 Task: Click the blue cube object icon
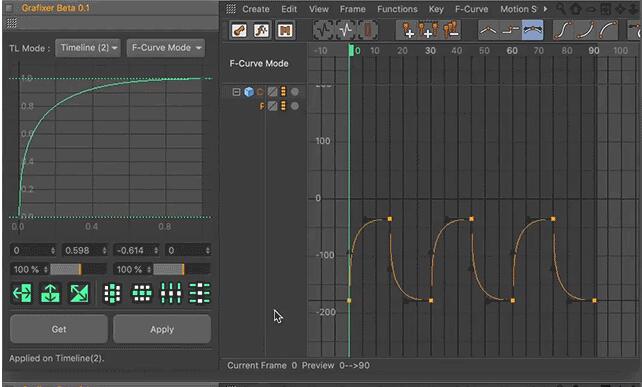249,92
